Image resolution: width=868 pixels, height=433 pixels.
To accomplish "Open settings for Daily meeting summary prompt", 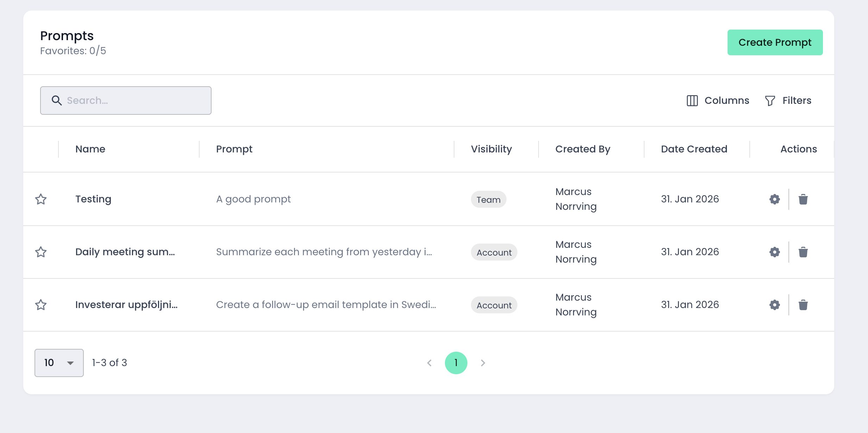I will [774, 252].
